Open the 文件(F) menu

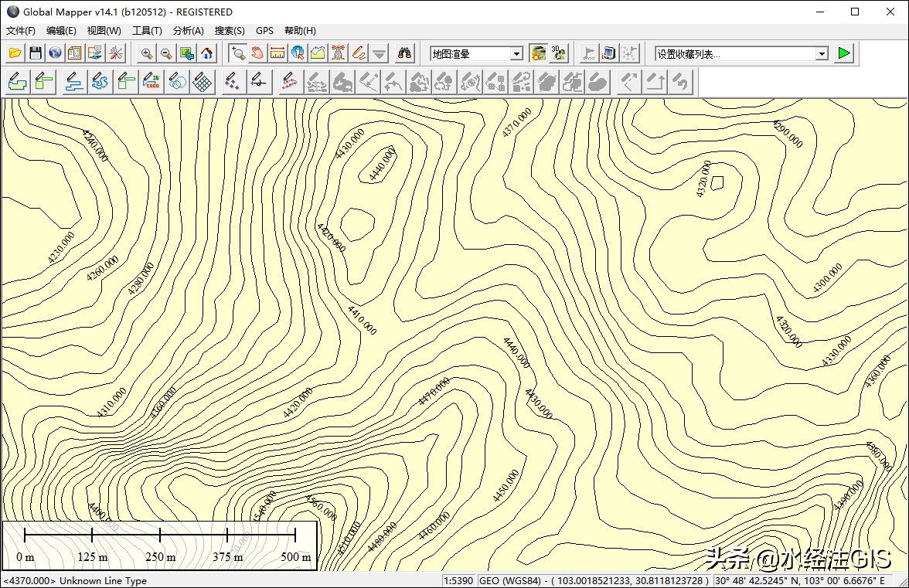tap(21, 31)
